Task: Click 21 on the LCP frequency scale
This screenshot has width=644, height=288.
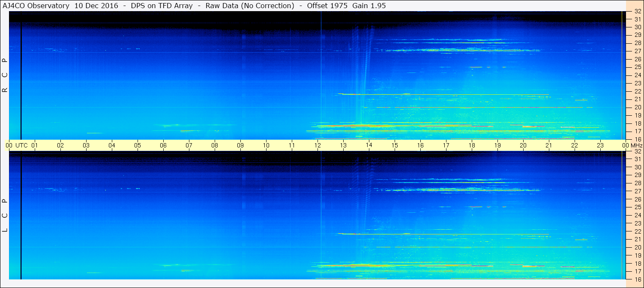Action: (x=638, y=239)
